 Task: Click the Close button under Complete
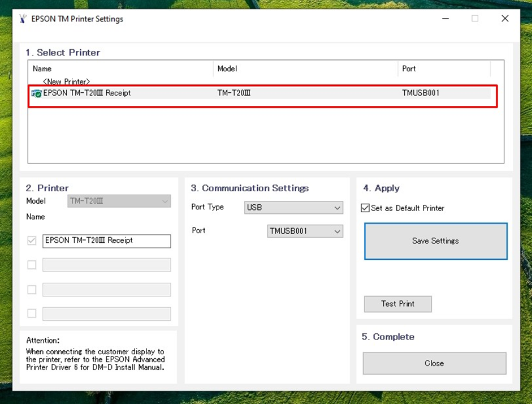pos(434,363)
